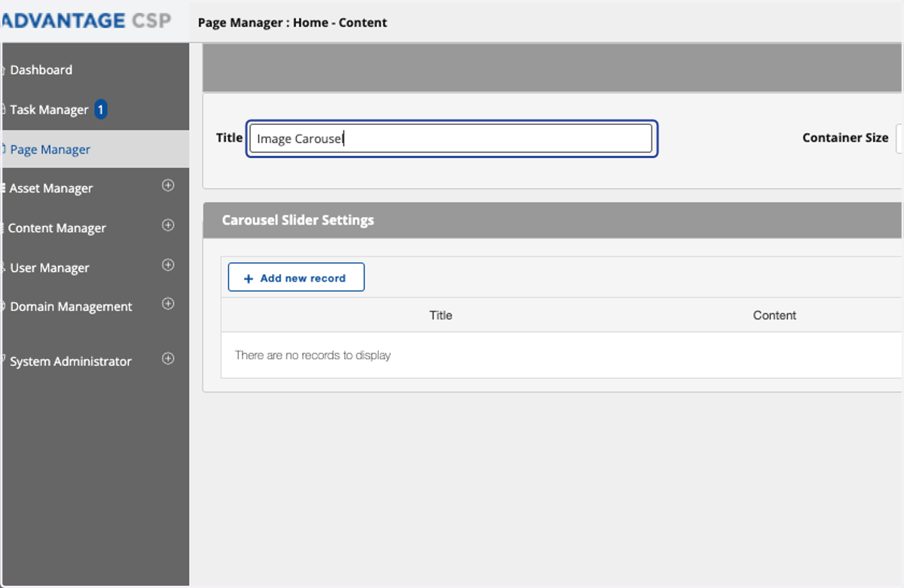This screenshot has height=588, width=904.
Task: Click the Container Size label
Action: 845,138
